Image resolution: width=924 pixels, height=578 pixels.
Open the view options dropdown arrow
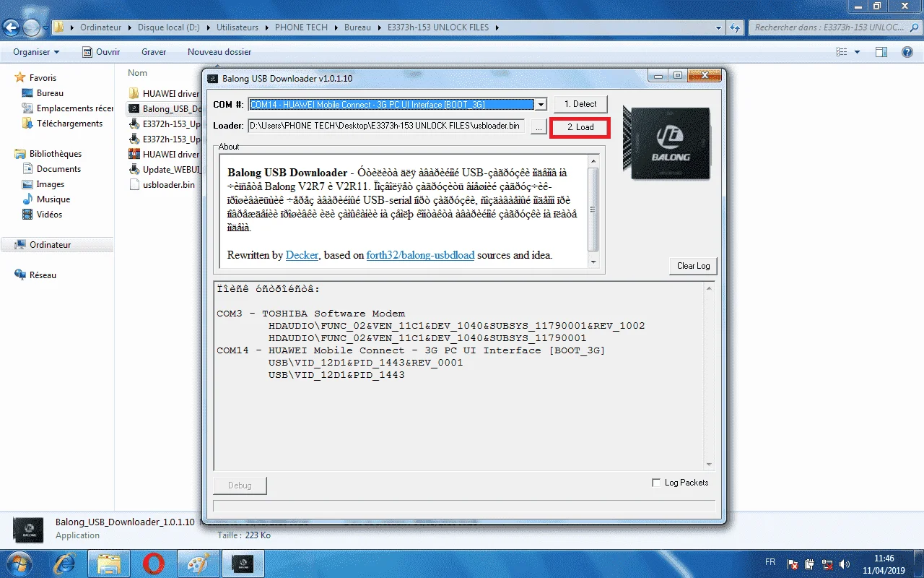pyautogui.click(x=858, y=52)
